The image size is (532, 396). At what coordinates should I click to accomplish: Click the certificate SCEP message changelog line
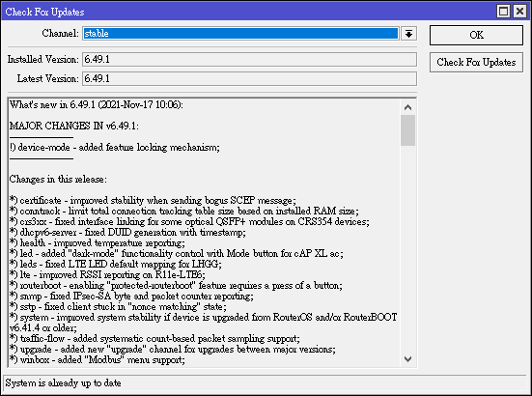pyautogui.click(x=153, y=200)
